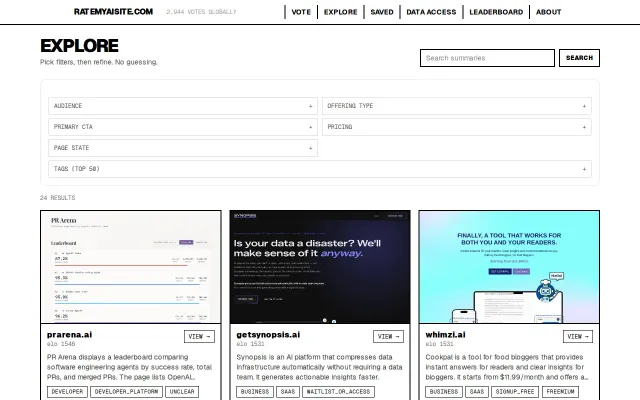Click VIEW on the whimzi.ai card
Image resolution: width=640 pixels, height=400 pixels.
pyautogui.click(x=578, y=336)
